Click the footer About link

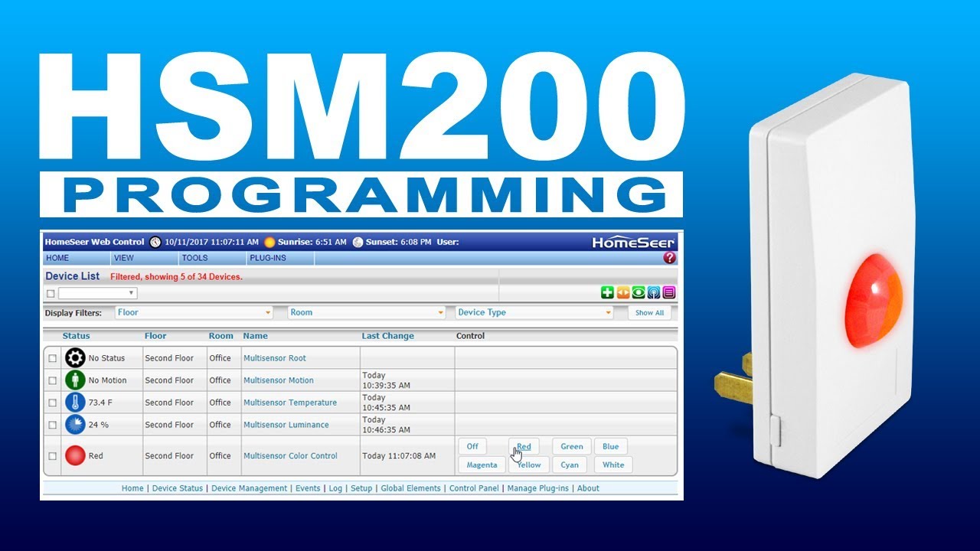588,488
